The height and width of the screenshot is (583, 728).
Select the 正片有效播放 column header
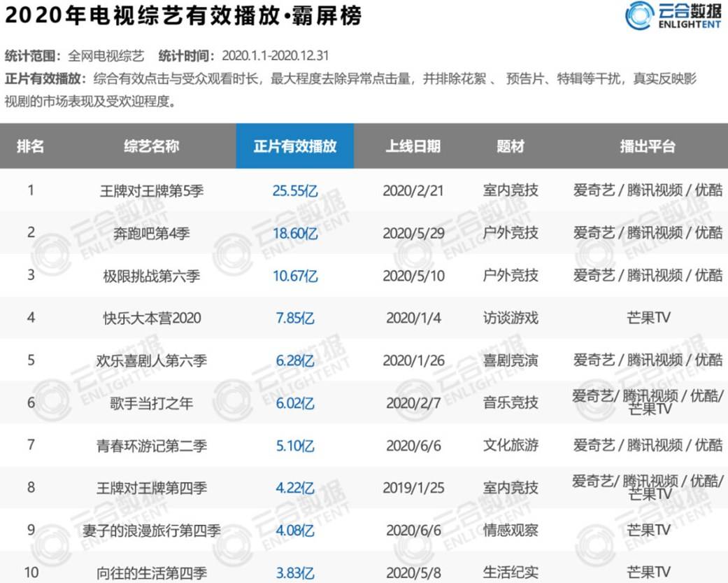coord(296,146)
